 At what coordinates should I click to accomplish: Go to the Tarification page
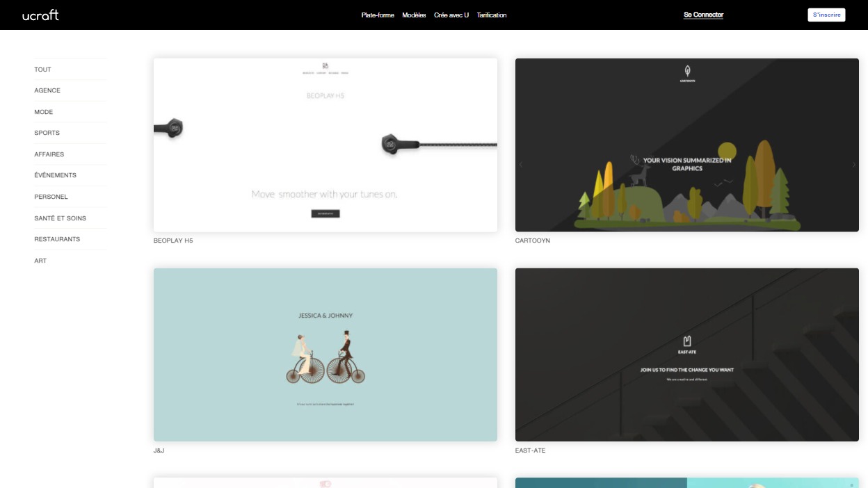(x=492, y=15)
